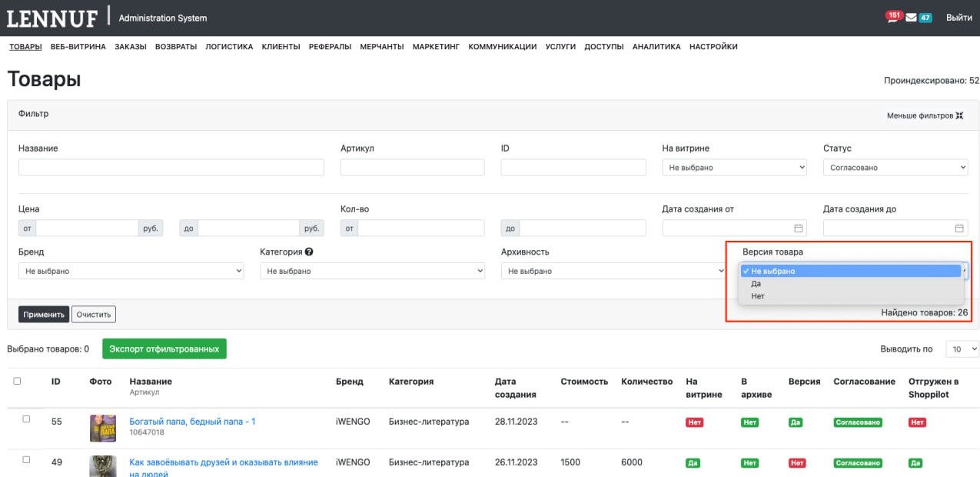Expand the Бренд dropdown
The image size is (980, 477).
[131, 271]
